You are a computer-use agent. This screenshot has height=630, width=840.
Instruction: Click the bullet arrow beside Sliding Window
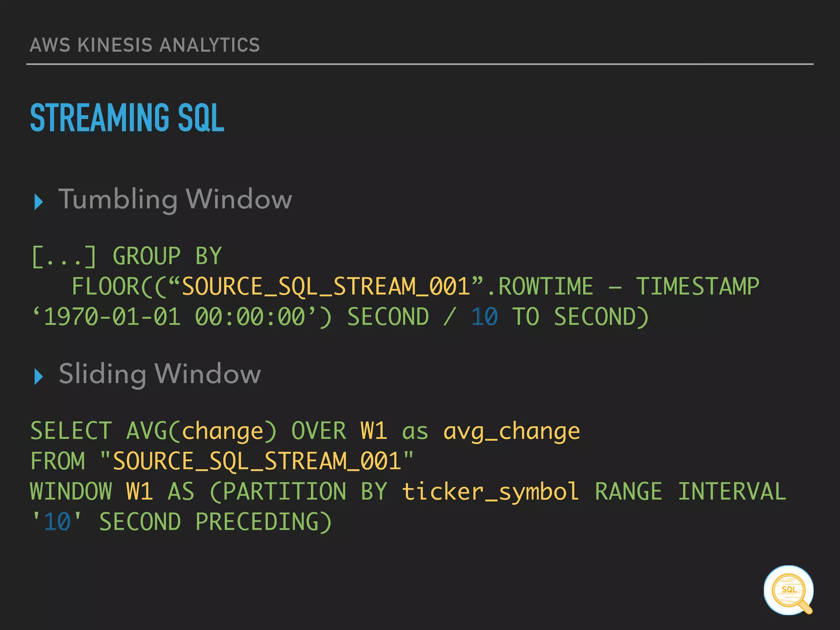point(39,377)
